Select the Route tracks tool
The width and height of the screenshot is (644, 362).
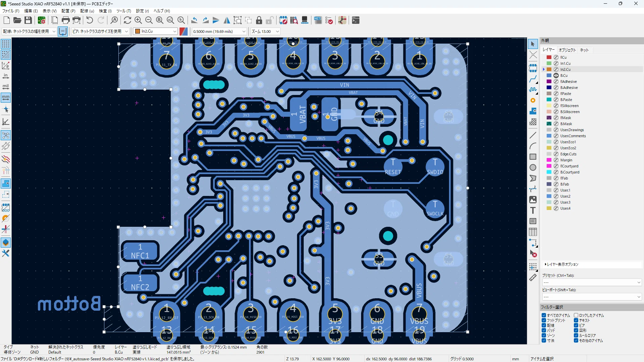click(x=533, y=79)
